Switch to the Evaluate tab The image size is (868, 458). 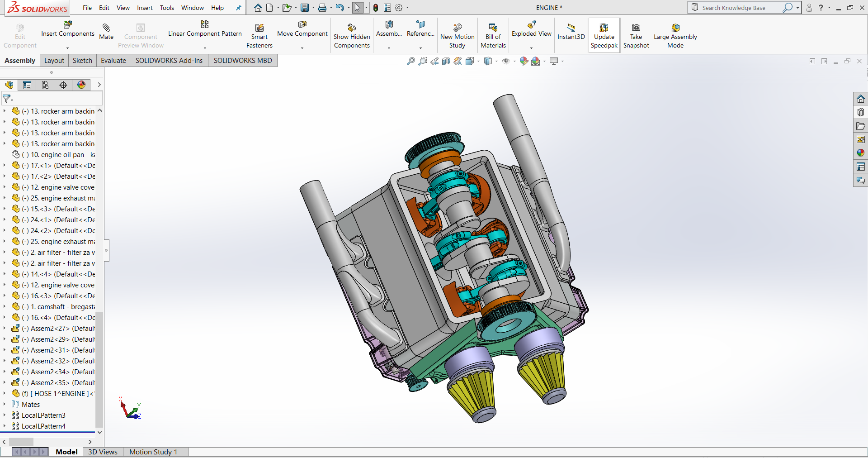[113, 61]
